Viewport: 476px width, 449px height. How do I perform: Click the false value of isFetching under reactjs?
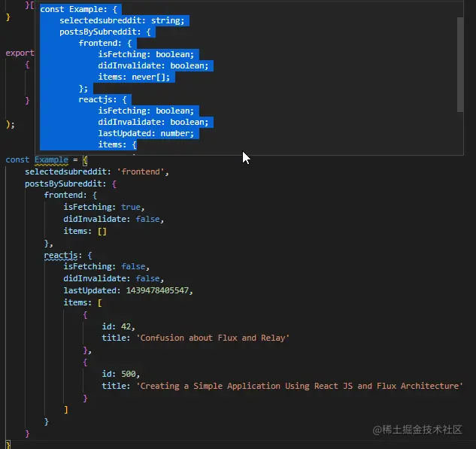pos(133,266)
